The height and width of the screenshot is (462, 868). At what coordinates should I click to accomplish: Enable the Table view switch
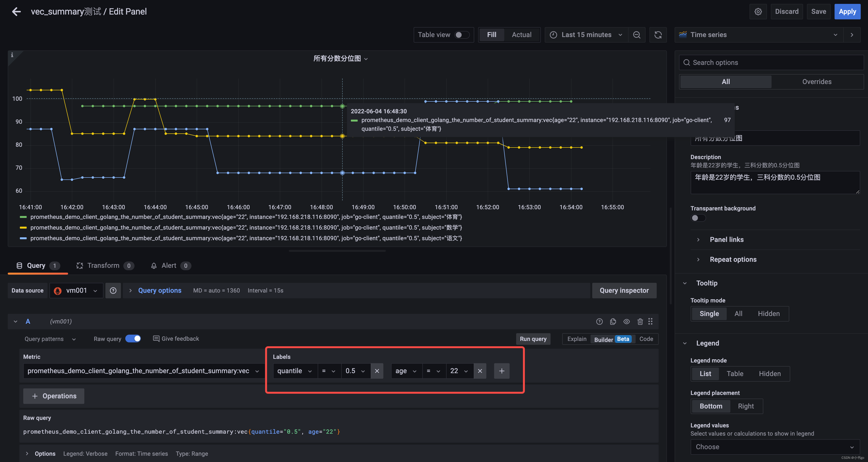coord(462,35)
